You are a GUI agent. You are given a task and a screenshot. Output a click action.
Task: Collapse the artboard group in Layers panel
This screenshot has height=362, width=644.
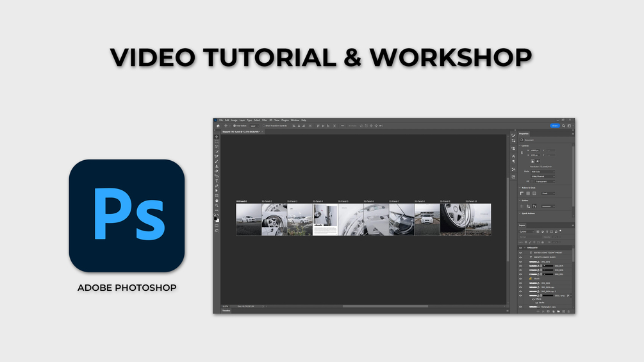525,248
